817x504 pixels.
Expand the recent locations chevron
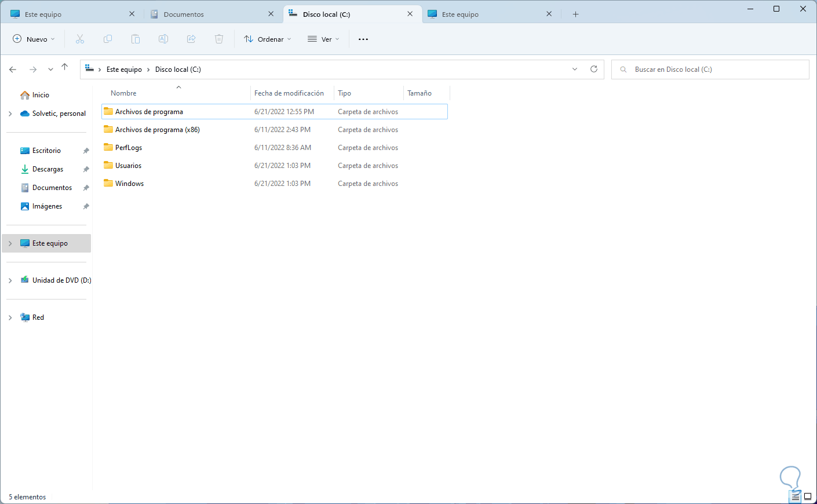click(x=50, y=70)
